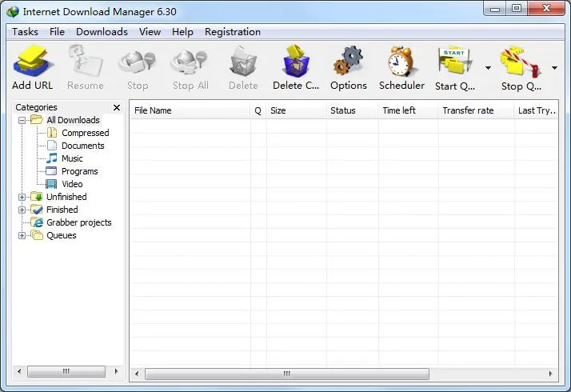This screenshot has width=571, height=392.
Task: Click the Stop Queue icon
Action: coord(521,62)
